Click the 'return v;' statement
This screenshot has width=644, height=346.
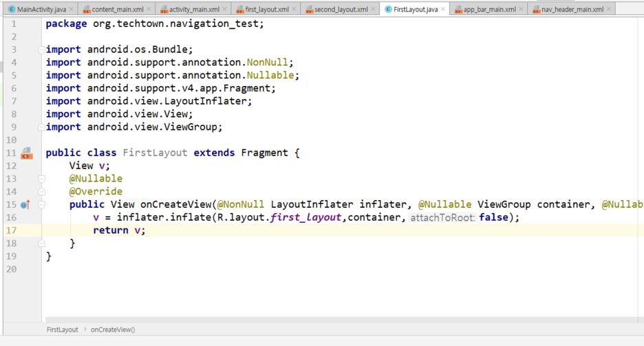tap(119, 230)
